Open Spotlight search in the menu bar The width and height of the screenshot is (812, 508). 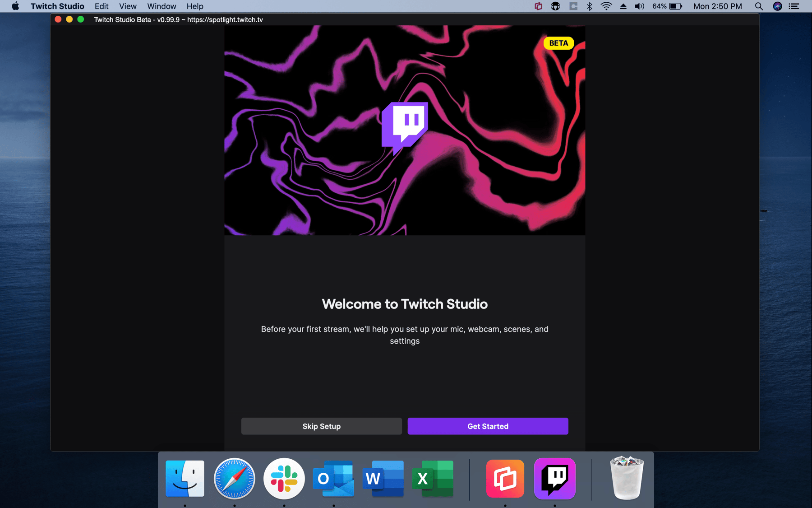758,6
